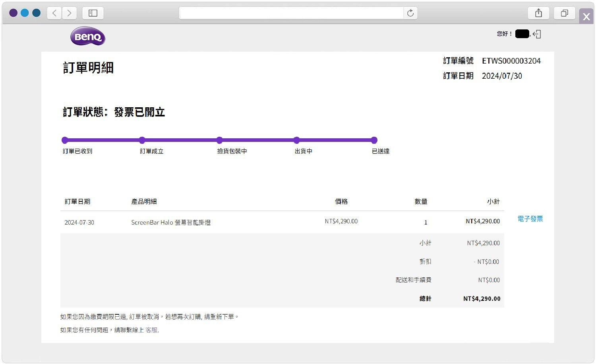This screenshot has height=364, width=596.
Task: Click the quantity value 1
Action: 426,223
